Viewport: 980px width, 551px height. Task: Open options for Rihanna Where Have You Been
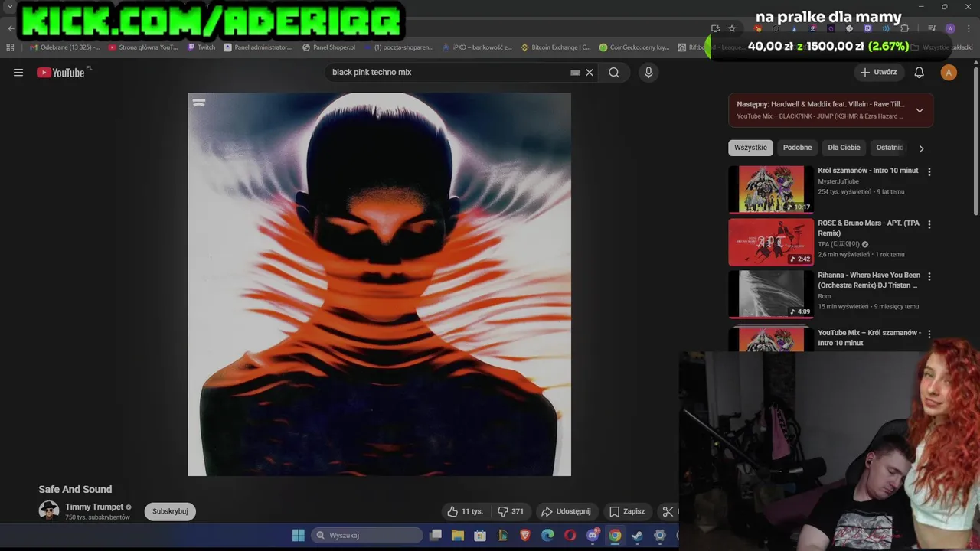click(x=929, y=276)
